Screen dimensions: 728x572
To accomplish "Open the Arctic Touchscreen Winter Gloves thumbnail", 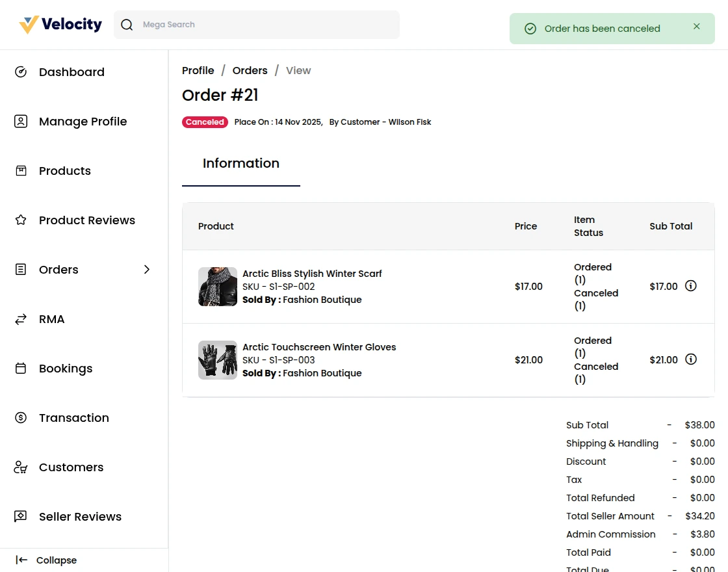I will point(217,359).
